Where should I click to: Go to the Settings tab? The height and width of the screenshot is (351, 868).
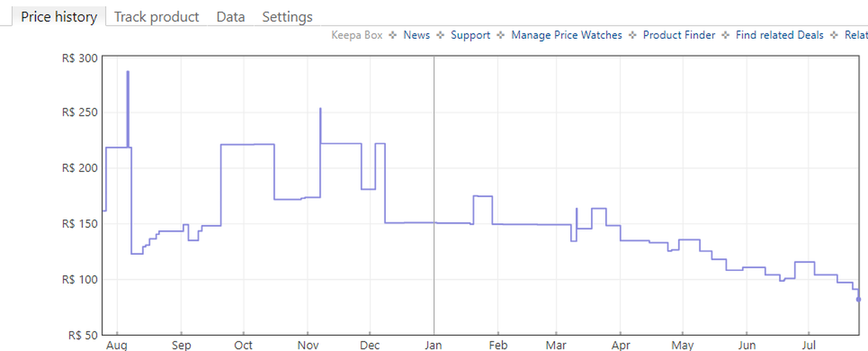pyautogui.click(x=287, y=17)
